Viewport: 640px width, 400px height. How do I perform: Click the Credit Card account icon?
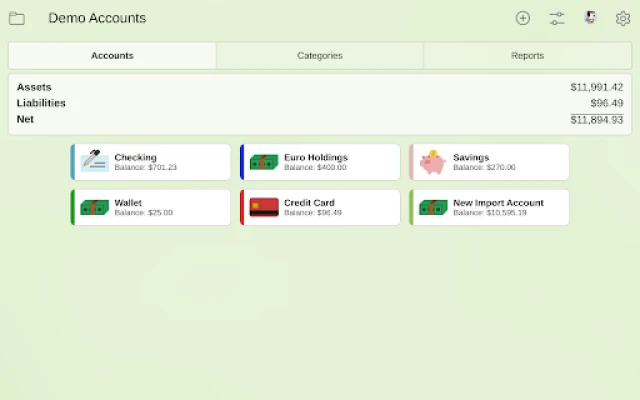tap(264, 207)
